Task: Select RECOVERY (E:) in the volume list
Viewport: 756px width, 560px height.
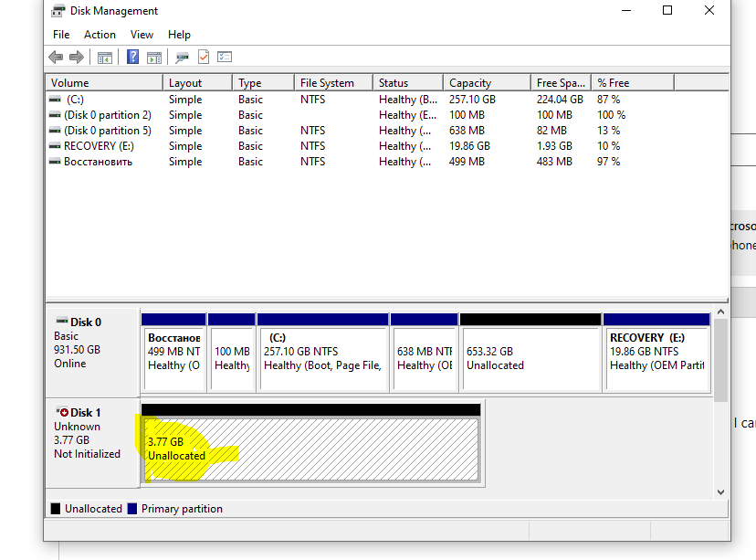Action: pyautogui.click(x=99, y=146)
